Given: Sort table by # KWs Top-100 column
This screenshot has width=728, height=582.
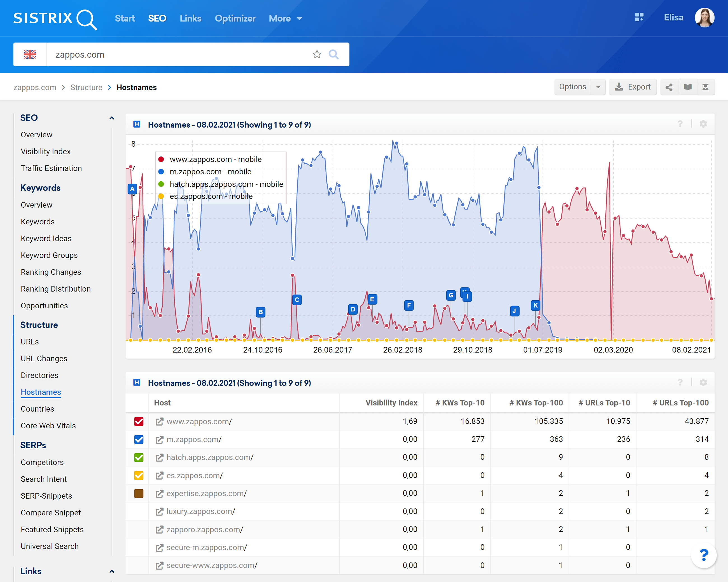Looking at the screenshot, I should click(536, 403).
